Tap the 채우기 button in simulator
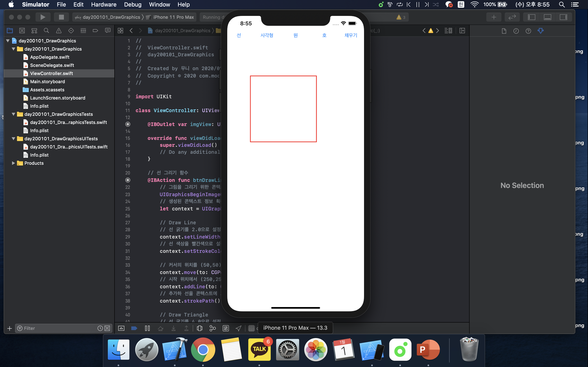588x367 pixels. (351, 35)
